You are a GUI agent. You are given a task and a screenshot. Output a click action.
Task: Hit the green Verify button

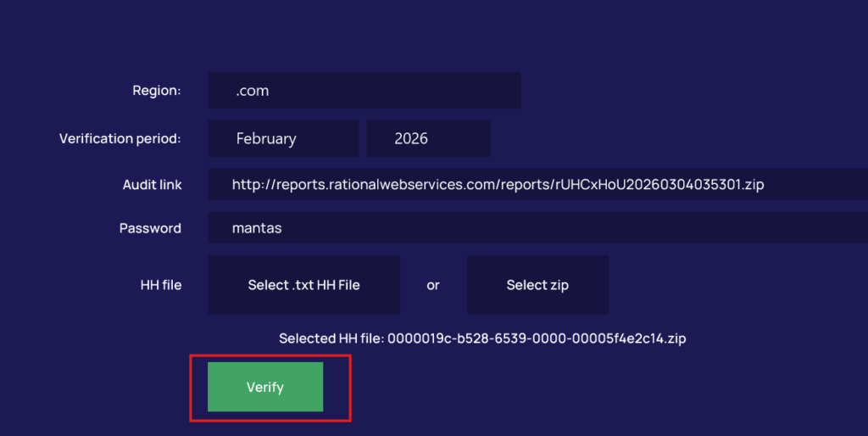point(265,387)
